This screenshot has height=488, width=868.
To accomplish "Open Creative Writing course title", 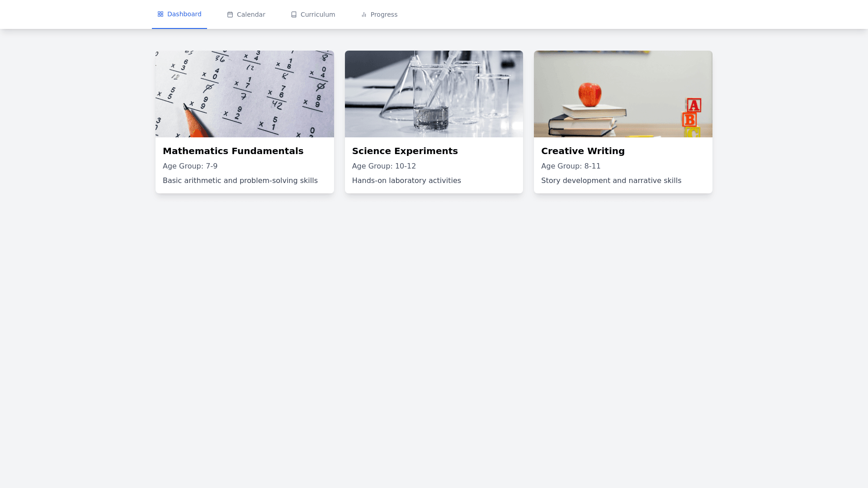I will (x=583, y=151).
